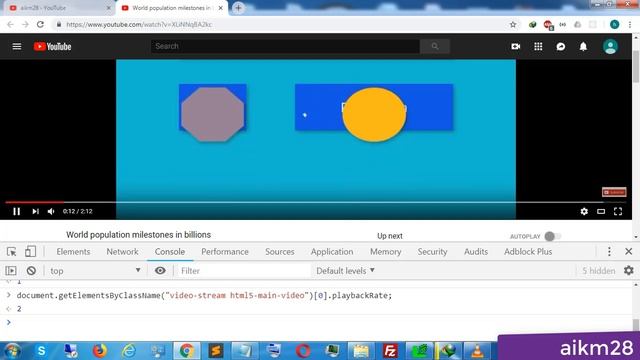The height and width of the screenshot is (360, 640).
Task: Open Skype from the taskbar
Action: [x=41, y=351]
